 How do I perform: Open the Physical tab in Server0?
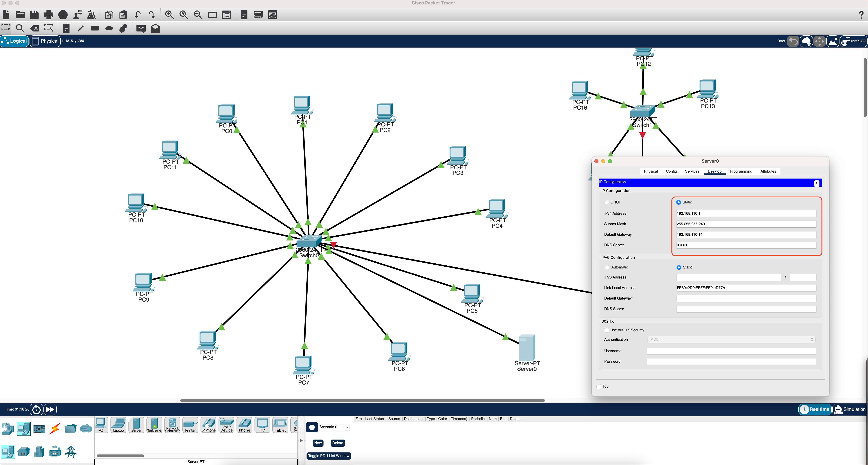pyautogui.click(x=651, y=172)
